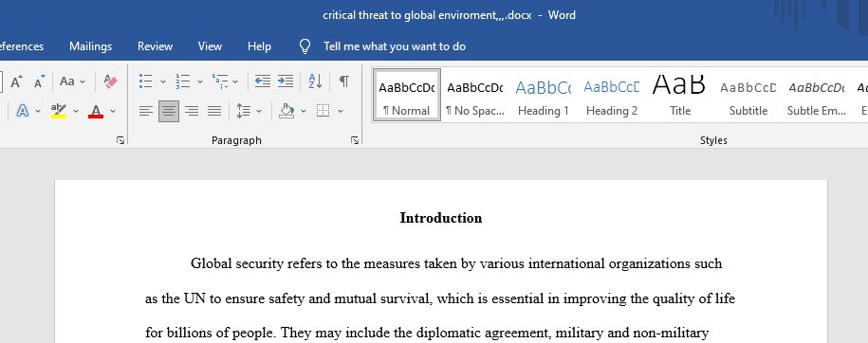Viewport: 868px width, 343px height.
Task: Start a bulleted list
Action: [145, 81]
